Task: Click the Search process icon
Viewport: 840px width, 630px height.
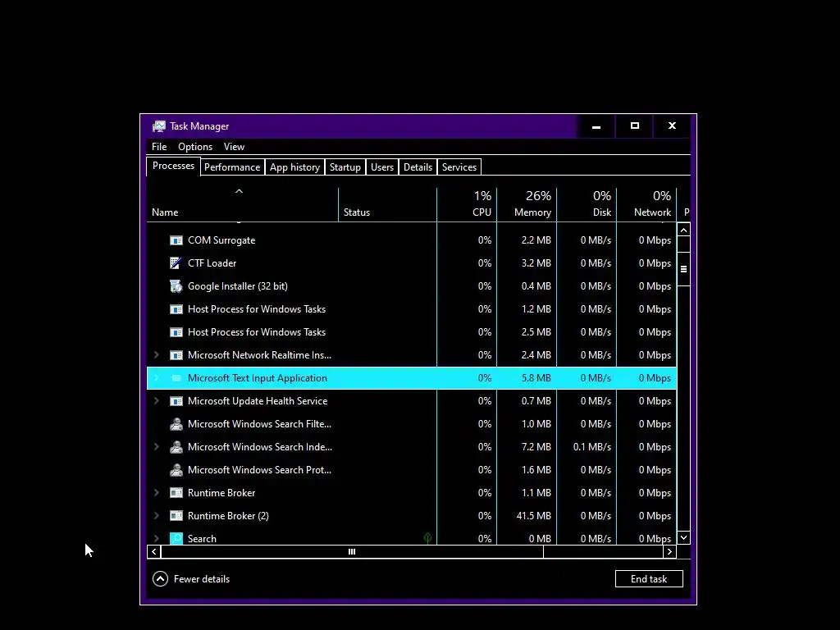Action: 176,538
